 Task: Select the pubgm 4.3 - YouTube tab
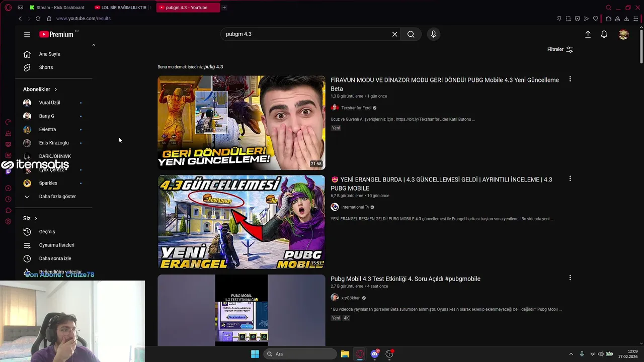(187, 8)
